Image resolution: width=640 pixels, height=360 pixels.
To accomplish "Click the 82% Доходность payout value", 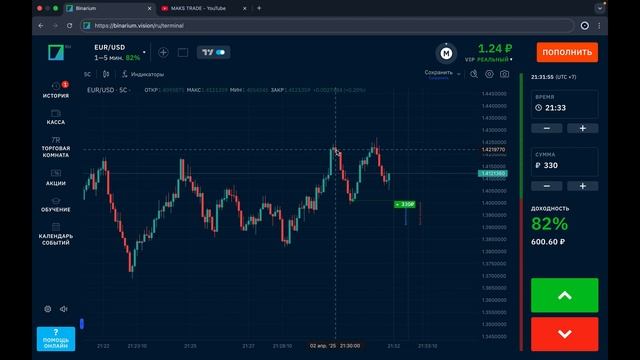I will 549,224.
